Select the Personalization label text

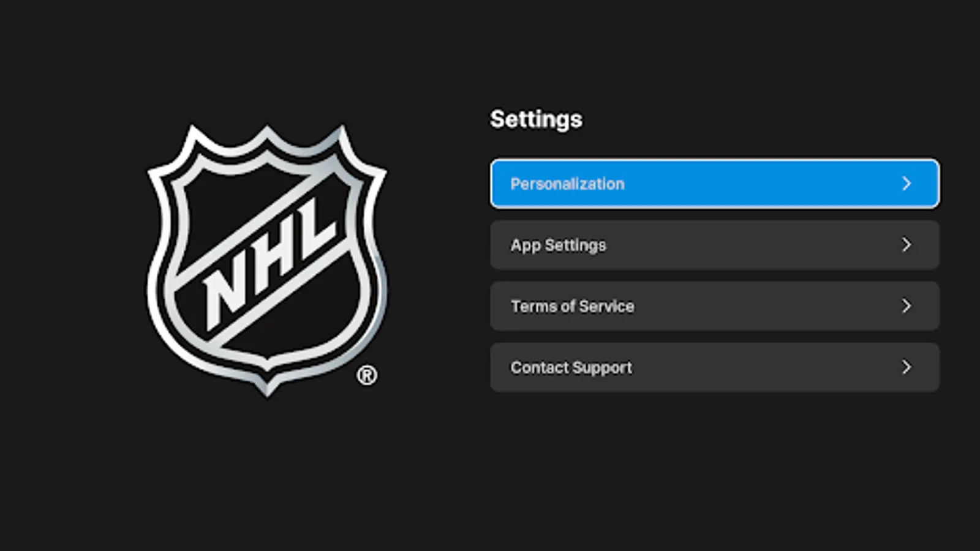[x=567, y=183]
